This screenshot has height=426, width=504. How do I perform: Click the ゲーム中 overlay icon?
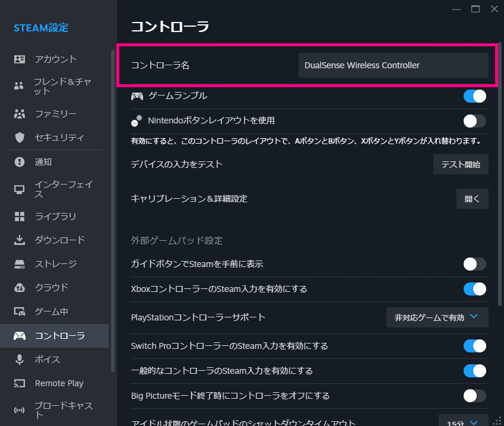(19, 311)
